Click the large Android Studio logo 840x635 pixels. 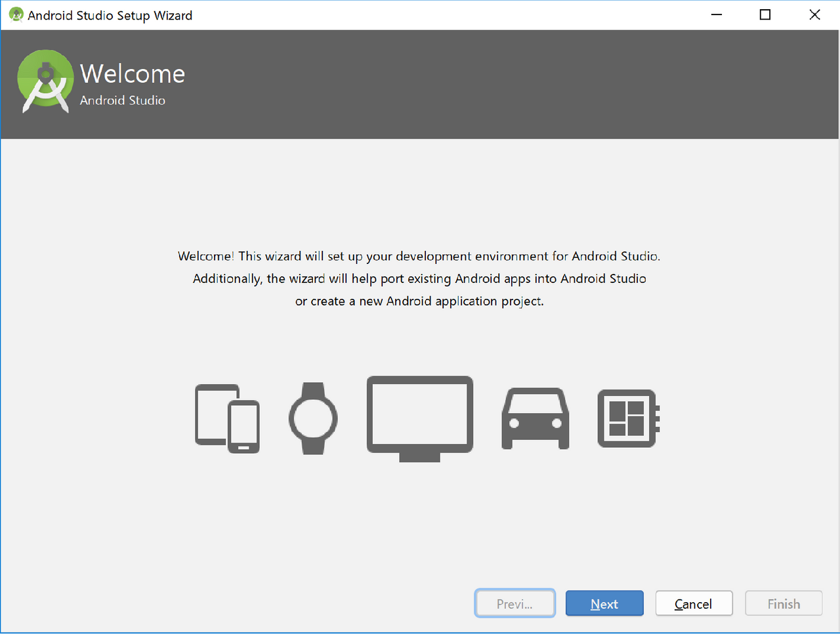pyautogui.click(x=45, y=82)
